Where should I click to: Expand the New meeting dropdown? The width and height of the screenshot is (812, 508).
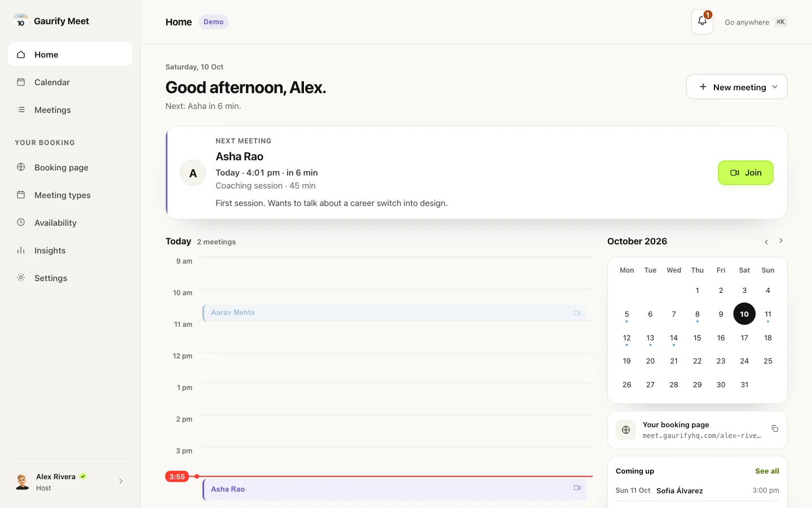point(736,87)
